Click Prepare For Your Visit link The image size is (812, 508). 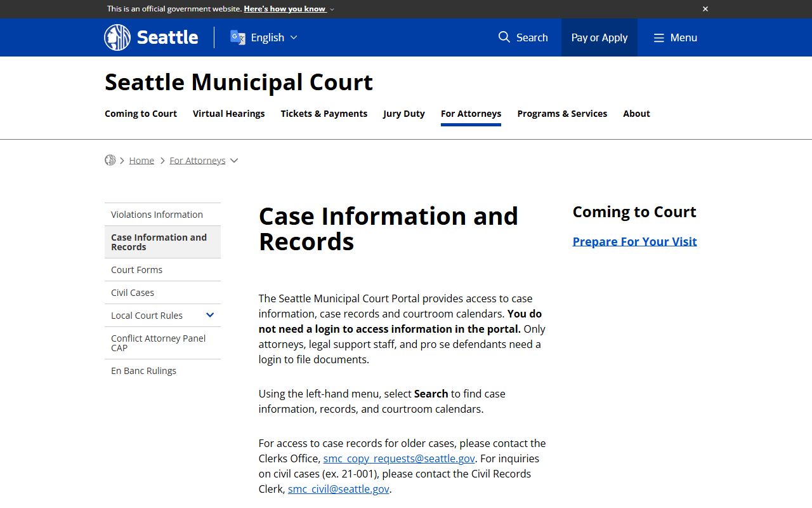click(635, 241)
